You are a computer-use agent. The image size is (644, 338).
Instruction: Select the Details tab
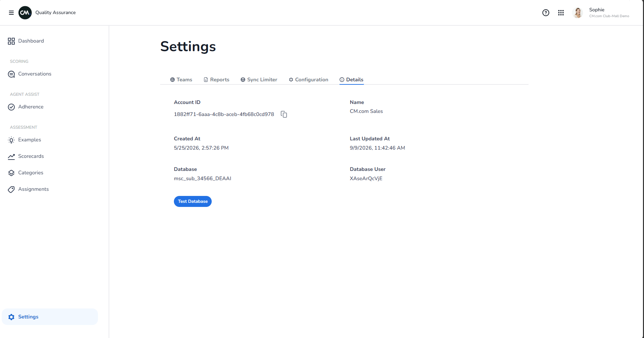tap(352, 80)
